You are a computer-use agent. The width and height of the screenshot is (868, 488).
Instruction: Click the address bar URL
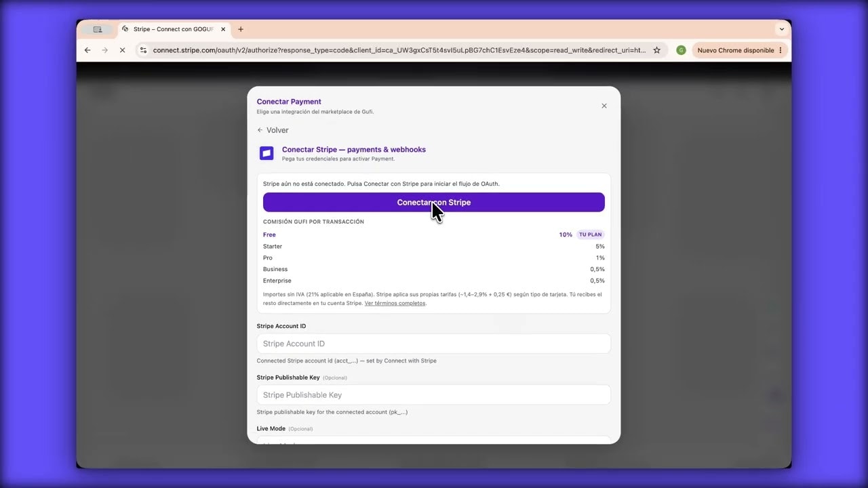point(399,50)
